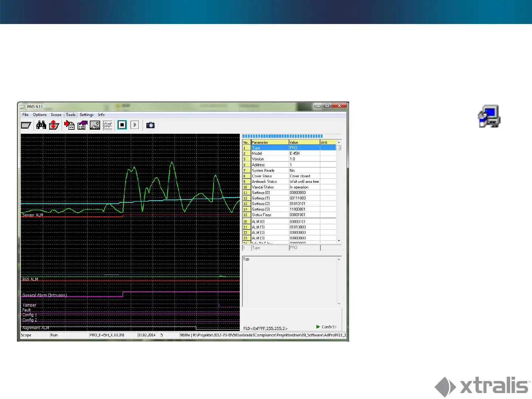Open the File menu
532x399 pixels.
point(25,115)
